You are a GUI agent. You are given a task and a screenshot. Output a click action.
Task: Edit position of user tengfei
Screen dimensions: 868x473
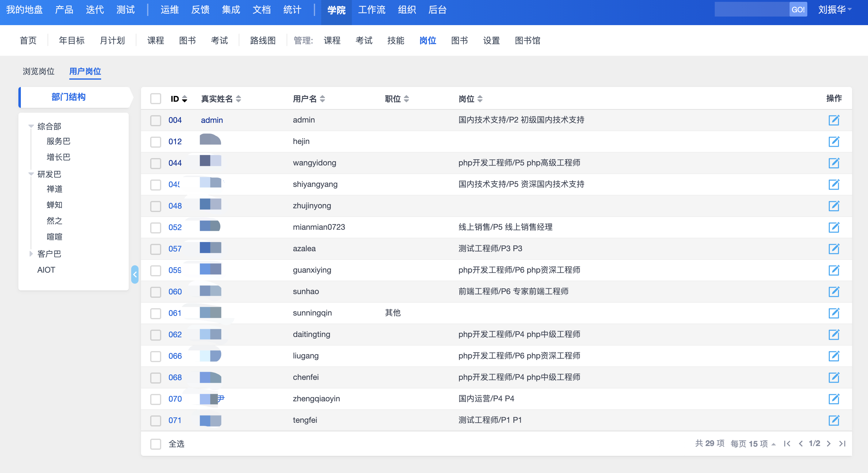[x=833, y=420]
